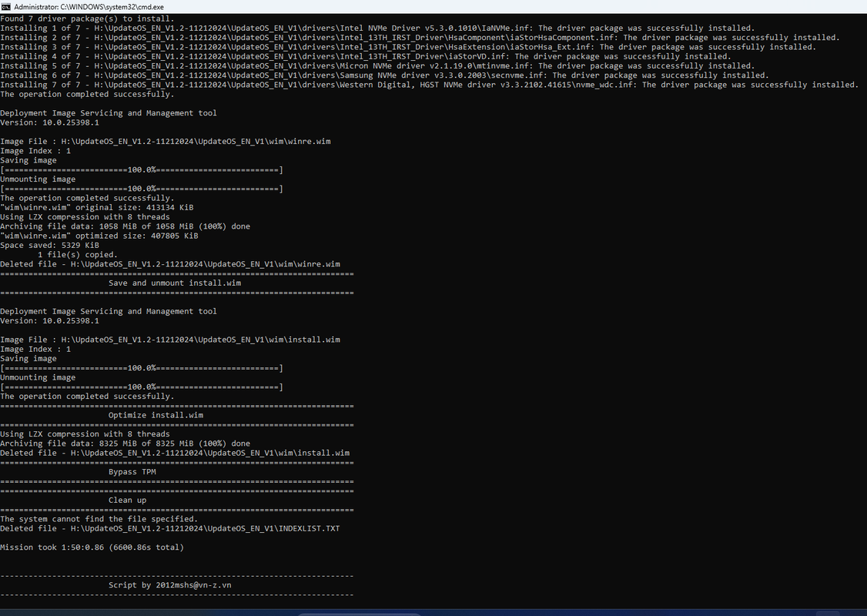The image size is (867, 616).
Task: Click the 'Administrator: C:\WINDOWS\system32\cmd.exe' window title
Action: 89,7
